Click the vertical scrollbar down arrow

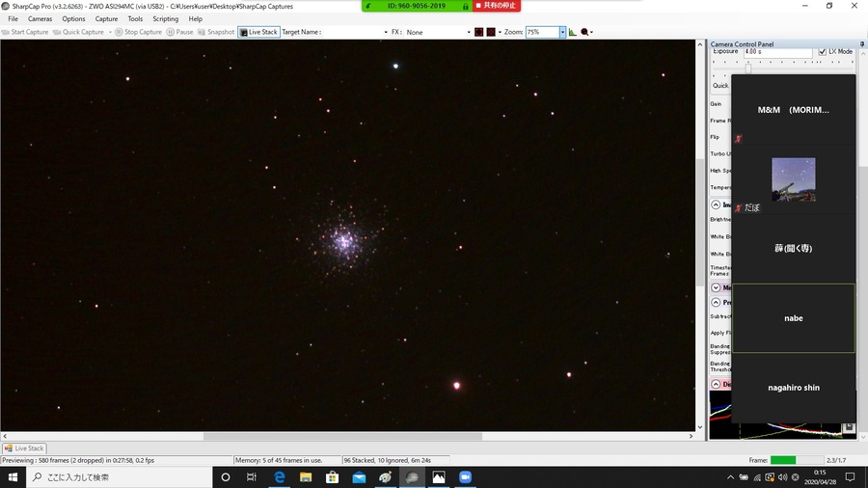coord(700,426)
